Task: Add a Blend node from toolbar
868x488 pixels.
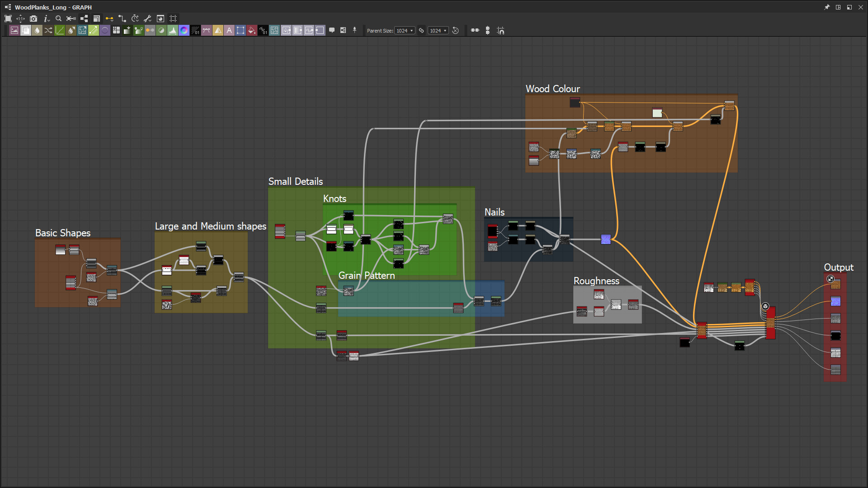Action: (26, 30)
